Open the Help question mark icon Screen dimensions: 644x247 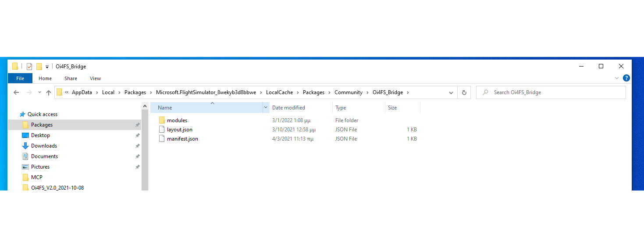coord(626,78)
